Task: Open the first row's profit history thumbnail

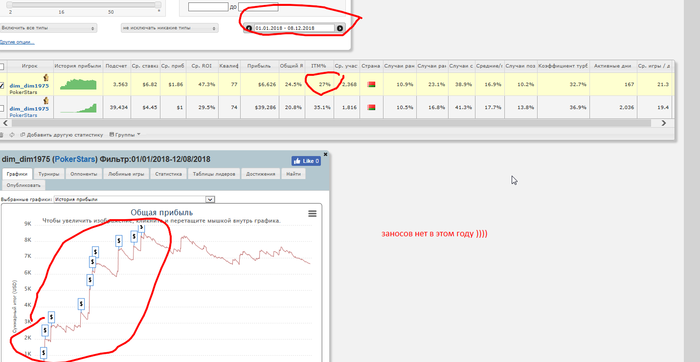Action: (x=78, y=84)
